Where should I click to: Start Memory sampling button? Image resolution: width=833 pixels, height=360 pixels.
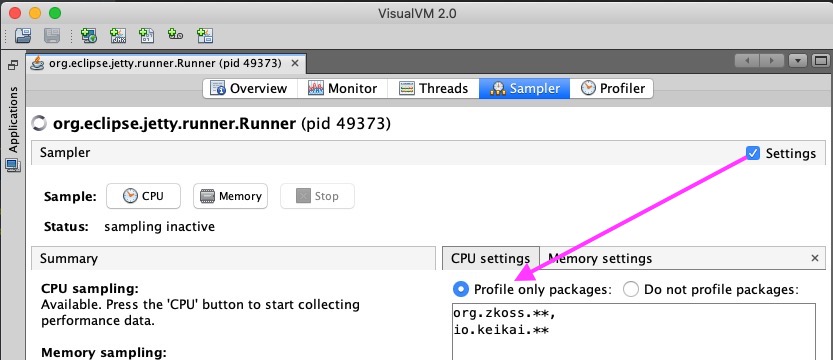pos(231,196)
